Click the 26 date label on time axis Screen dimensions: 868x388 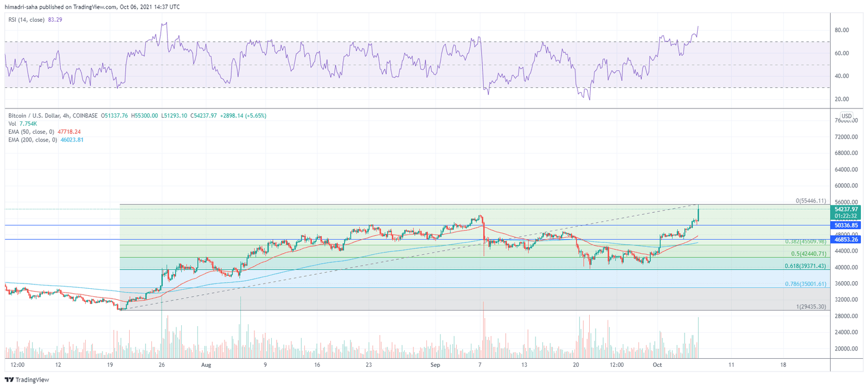[162, 365]
